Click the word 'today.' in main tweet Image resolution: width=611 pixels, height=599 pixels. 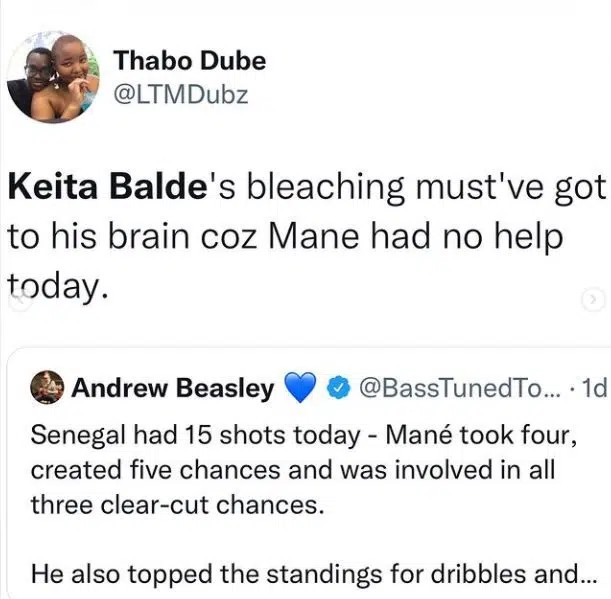click(56, 286)
